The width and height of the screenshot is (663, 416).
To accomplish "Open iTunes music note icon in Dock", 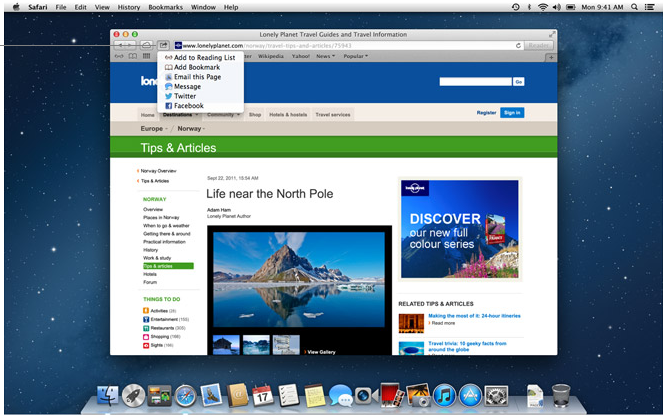I will tap(444, 396).
